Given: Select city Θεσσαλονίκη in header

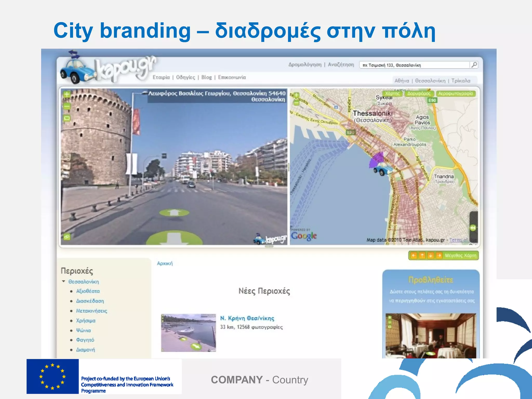Looking at the screenshot, I should point(430,81).
